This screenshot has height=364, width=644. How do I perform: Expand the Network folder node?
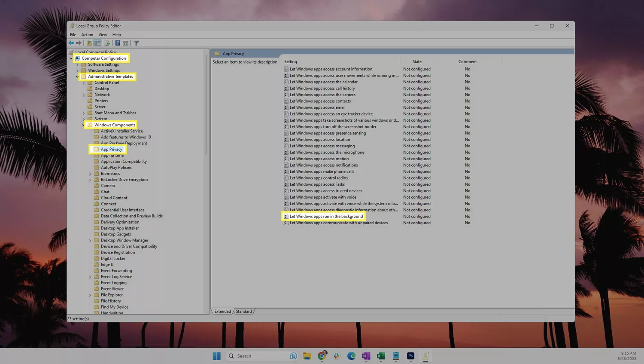click(84, 95)
